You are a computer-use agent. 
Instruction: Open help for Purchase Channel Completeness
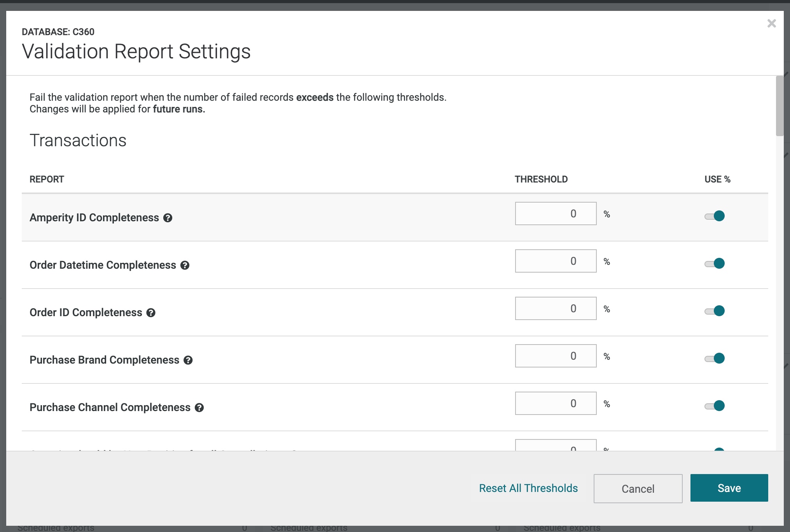pos(199,408)
